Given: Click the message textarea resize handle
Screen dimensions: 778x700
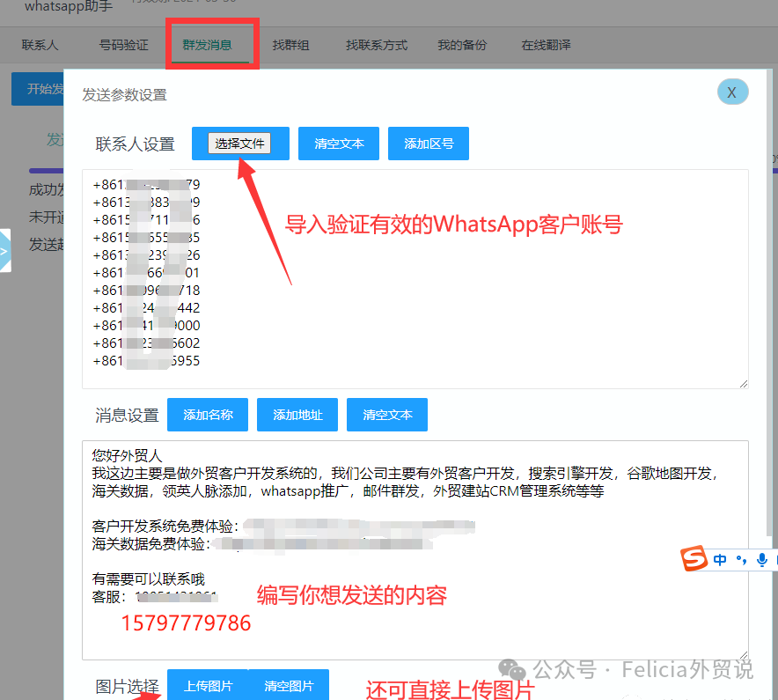Looking at the screenshot, I should tap(744, 654).
